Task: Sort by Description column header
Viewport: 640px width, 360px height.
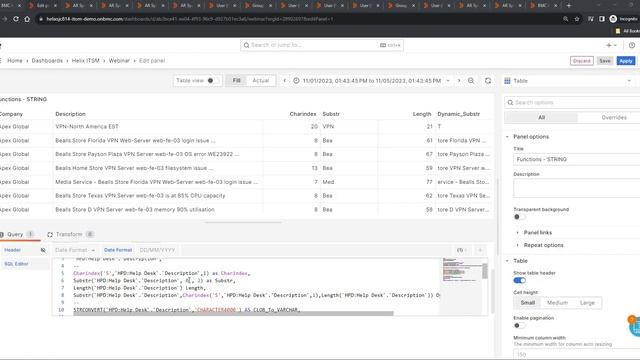Action: point(70,114)
